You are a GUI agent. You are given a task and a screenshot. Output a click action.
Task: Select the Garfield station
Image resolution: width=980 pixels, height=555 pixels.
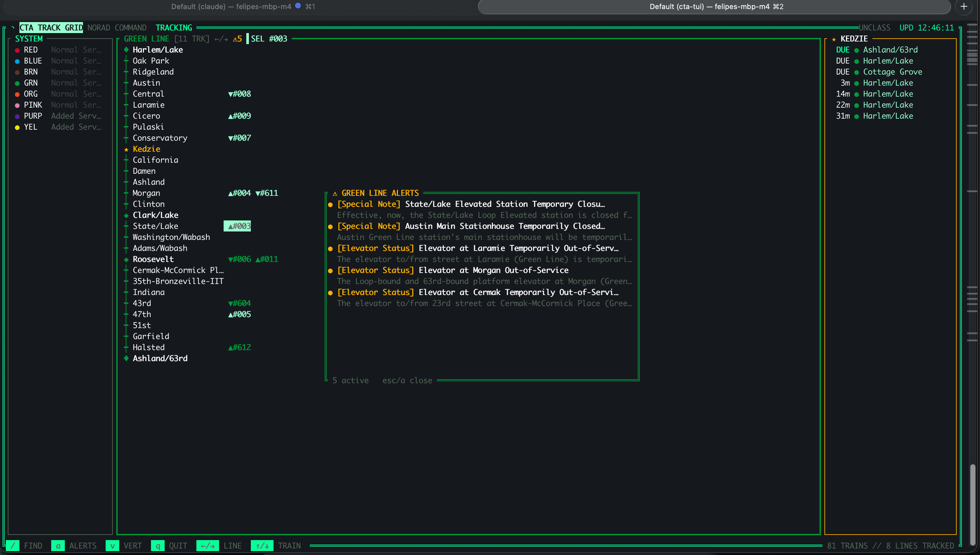click(x=151, y=336)
